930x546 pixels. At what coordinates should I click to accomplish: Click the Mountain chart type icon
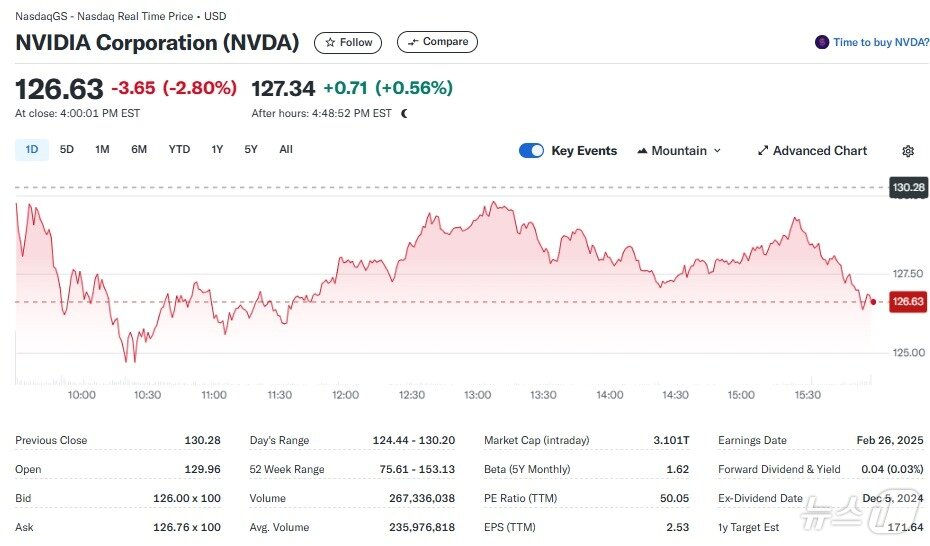642,151
